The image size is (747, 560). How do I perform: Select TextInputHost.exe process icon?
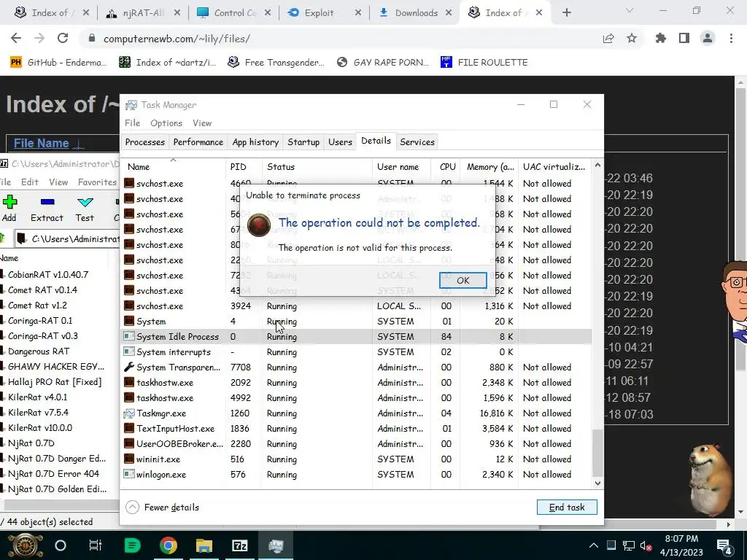129,429
